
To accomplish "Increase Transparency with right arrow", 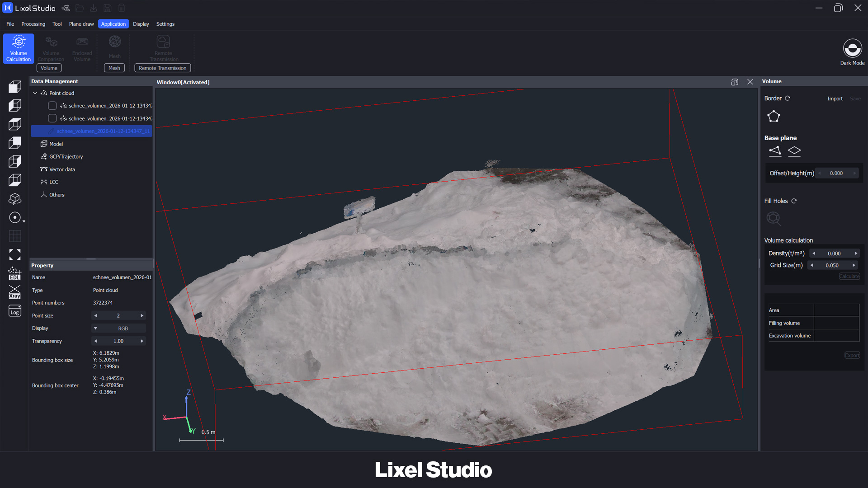I will 142,341.
